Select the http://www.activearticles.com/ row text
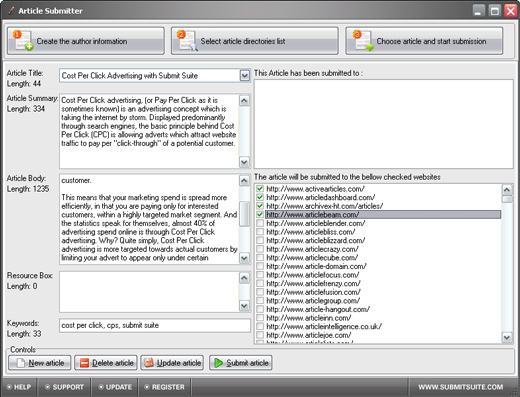 [x=315, y=189]
